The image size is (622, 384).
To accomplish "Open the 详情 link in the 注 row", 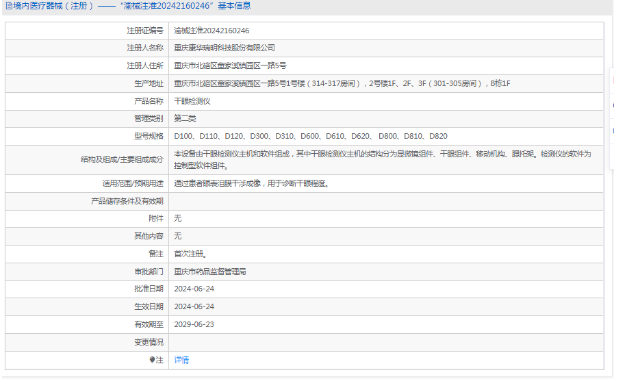I will click(181, 360).
